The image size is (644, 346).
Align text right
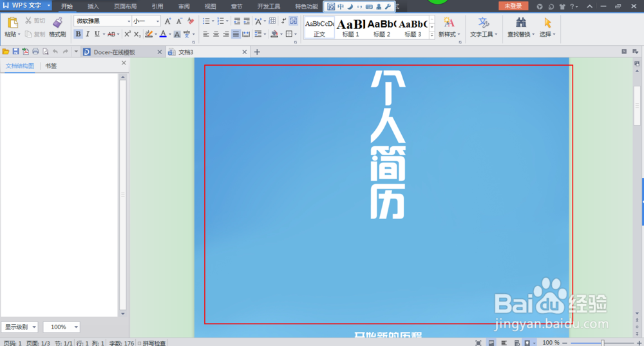[x=226, y=34]
